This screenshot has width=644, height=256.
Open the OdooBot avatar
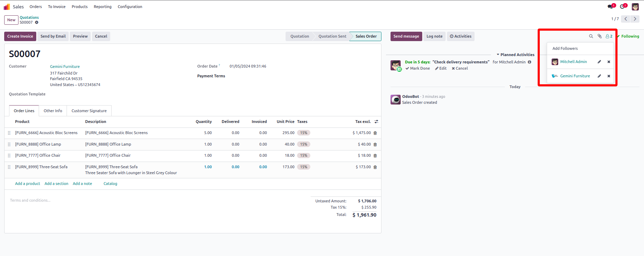(395, 100)
